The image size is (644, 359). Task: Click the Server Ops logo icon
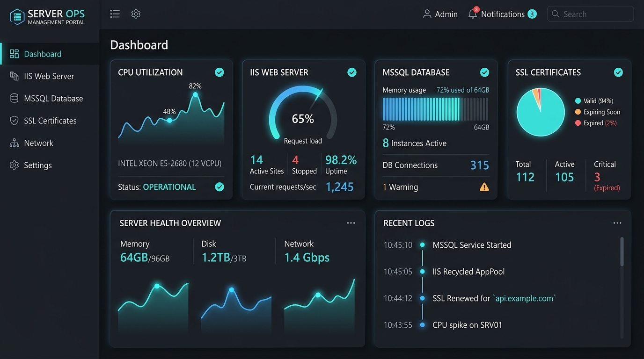(17, 16)
